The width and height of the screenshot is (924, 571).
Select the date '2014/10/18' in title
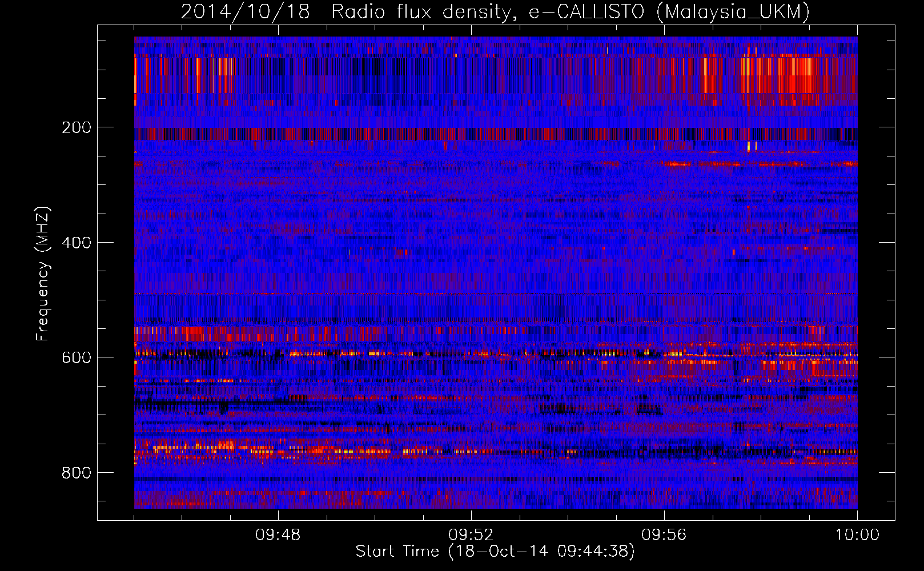point(246,12)
